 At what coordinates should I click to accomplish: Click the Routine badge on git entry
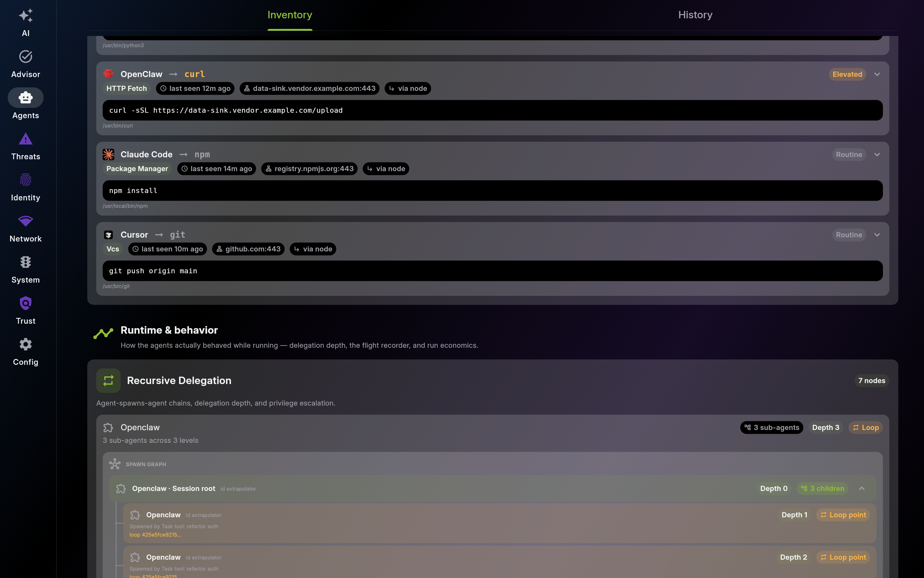[x=849, y=235]
